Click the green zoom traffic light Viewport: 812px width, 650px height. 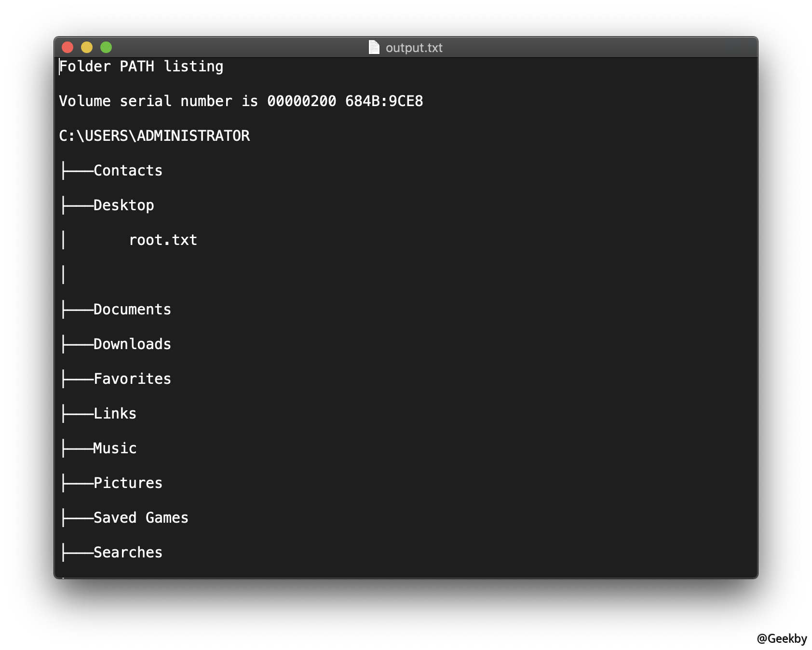click(105, 47)
